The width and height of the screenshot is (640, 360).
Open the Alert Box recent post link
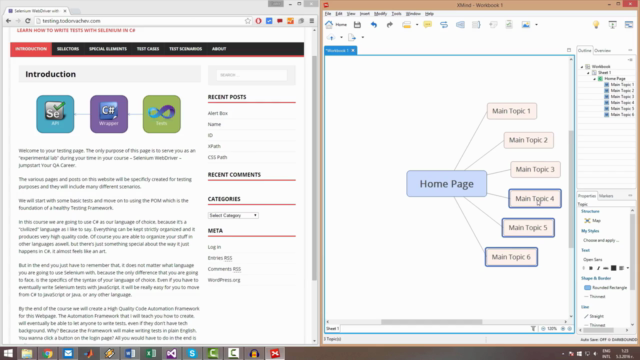[x=218, y=113]
